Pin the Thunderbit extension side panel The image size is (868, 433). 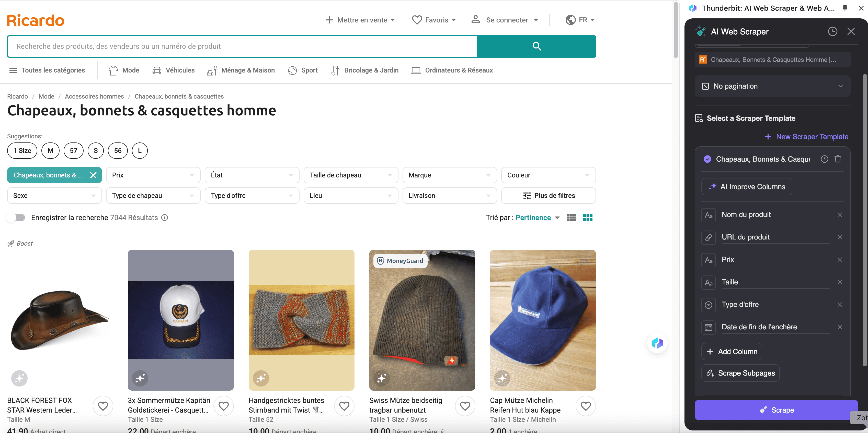(x=845, y=8)
